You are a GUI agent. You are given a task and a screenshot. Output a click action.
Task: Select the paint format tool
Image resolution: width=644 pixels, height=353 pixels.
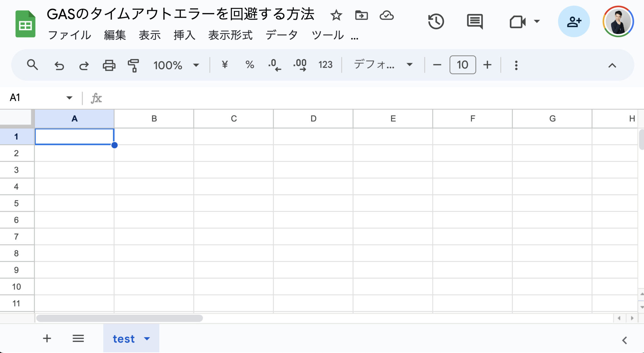coord(133,65)
